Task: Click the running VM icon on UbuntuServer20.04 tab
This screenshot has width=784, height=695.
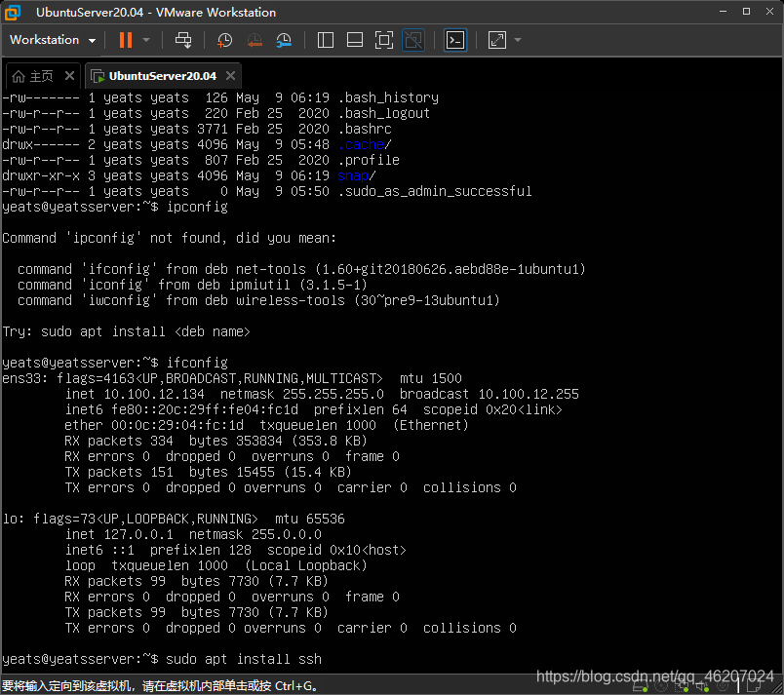Action: pos(98,76)
